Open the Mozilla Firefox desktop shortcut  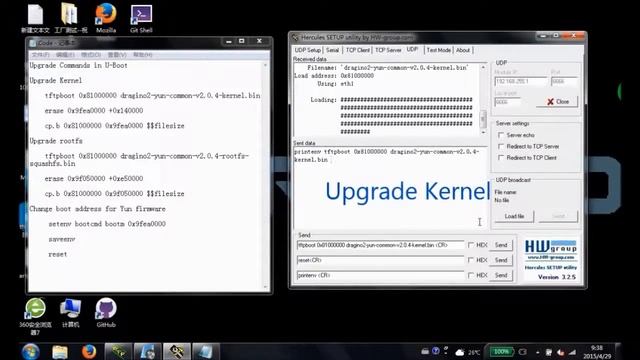(x=106, y=18)
